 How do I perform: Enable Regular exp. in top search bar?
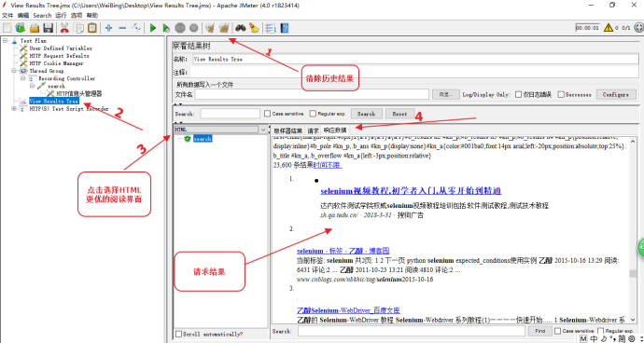point(313,114)
